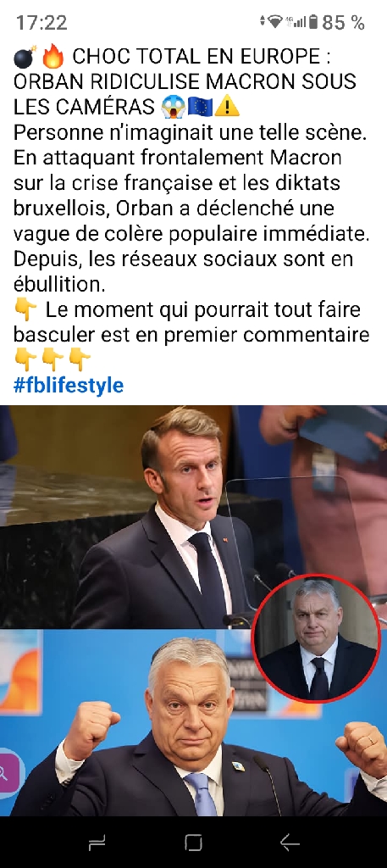Tap the red-circled Orban inset portrait
387x868 pixels.
click(316, 639)
